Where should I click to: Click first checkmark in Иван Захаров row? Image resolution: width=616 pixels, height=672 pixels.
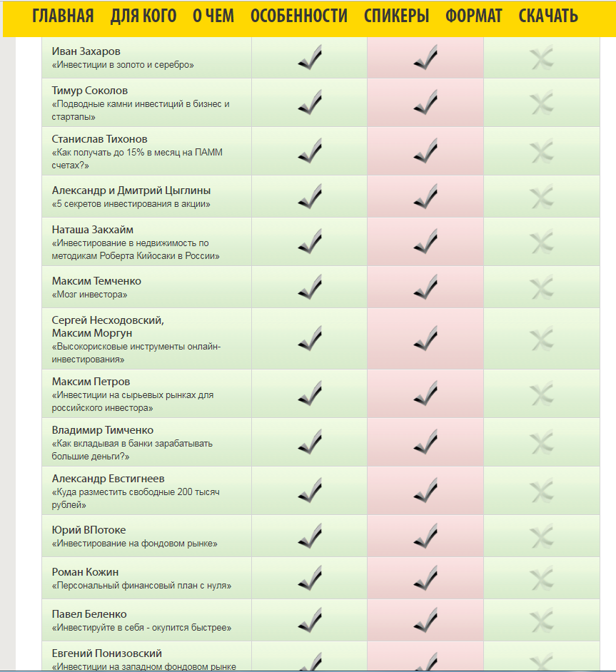[x=310, y=58]
